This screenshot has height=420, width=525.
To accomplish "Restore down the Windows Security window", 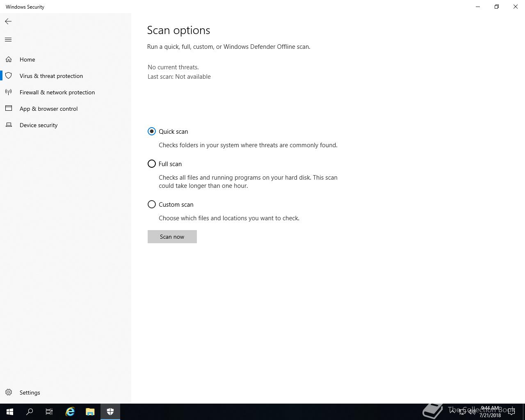I will (x=497, y=7).
